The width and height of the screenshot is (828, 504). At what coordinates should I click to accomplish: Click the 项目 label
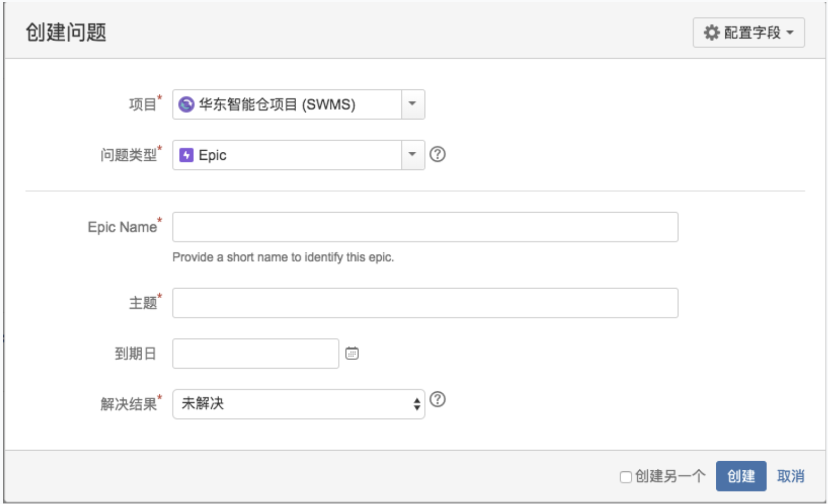click(x=143, y=104)
